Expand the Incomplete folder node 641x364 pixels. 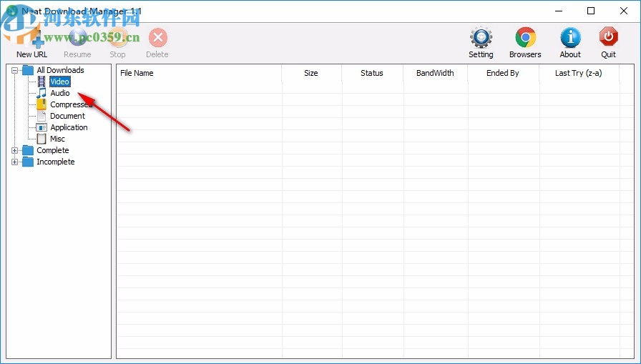click(x=15, y=162)
